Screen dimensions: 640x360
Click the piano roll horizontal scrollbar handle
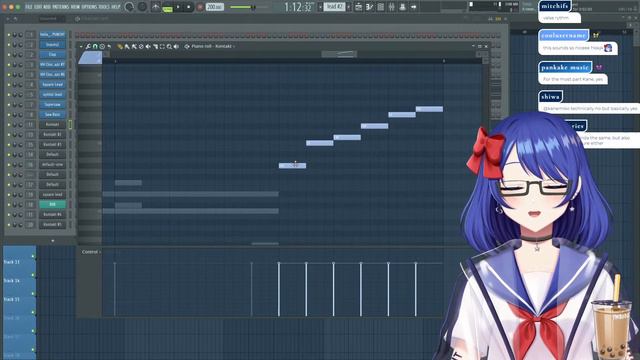(x=339, y=54)
